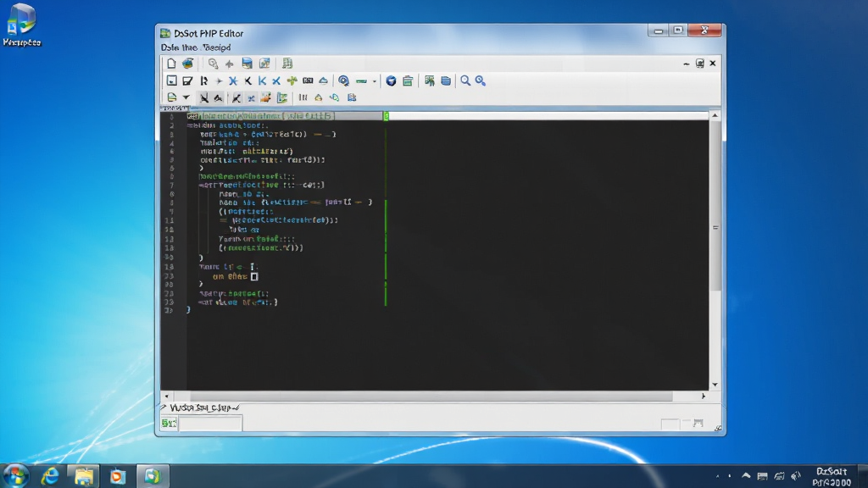868x488 pixels.
Task: Click the greyed-out lasso search icon in top row
Action: (213, 64)
